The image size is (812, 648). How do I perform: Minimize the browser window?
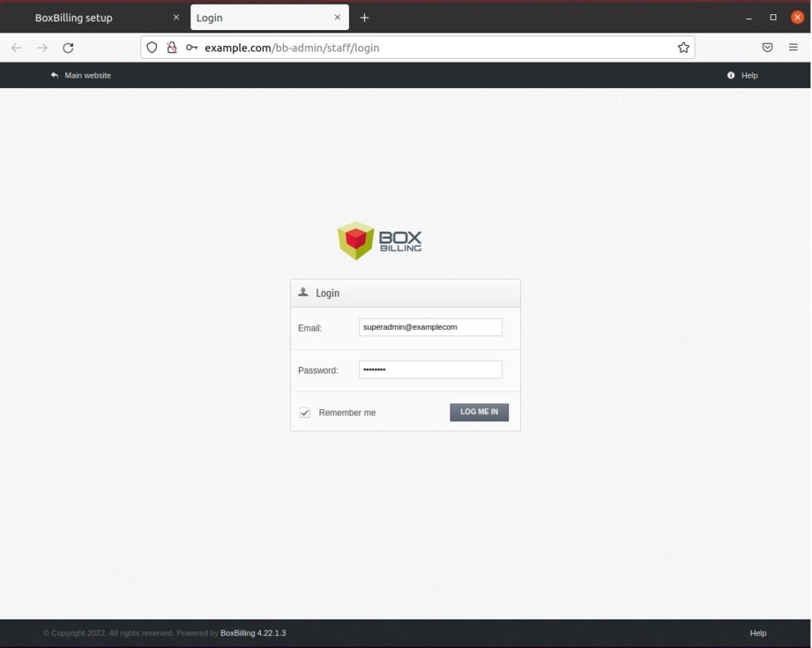pos(749,17)
